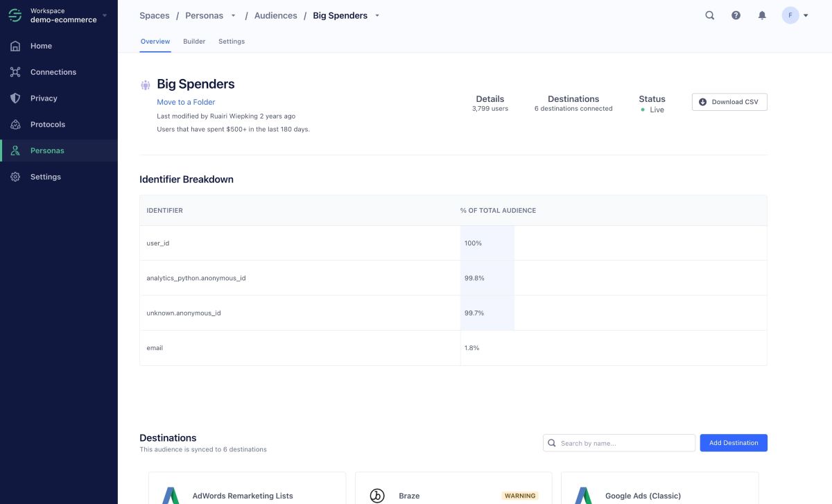Expand the Big Spenders breadcrumb dropdown
Viewport: 832px width, 504px height.
377,16
